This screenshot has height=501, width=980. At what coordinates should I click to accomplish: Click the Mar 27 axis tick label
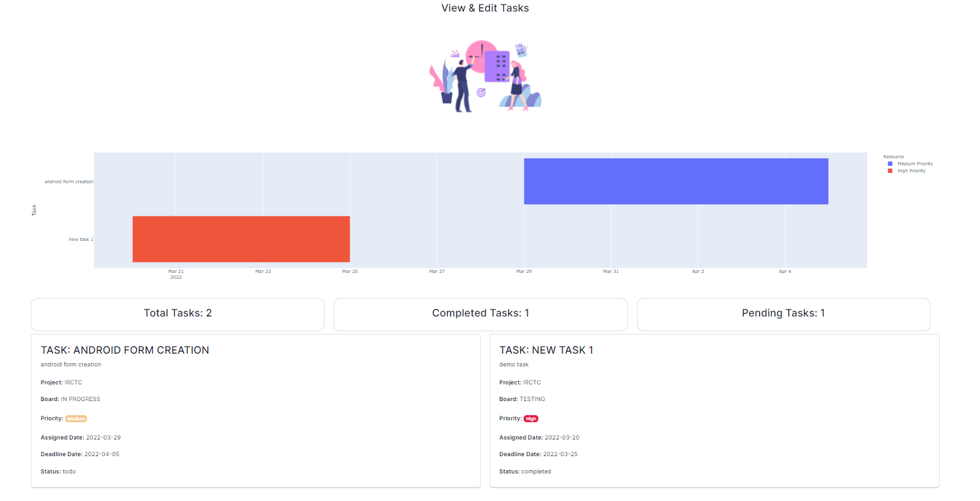[x=437, y=272]
